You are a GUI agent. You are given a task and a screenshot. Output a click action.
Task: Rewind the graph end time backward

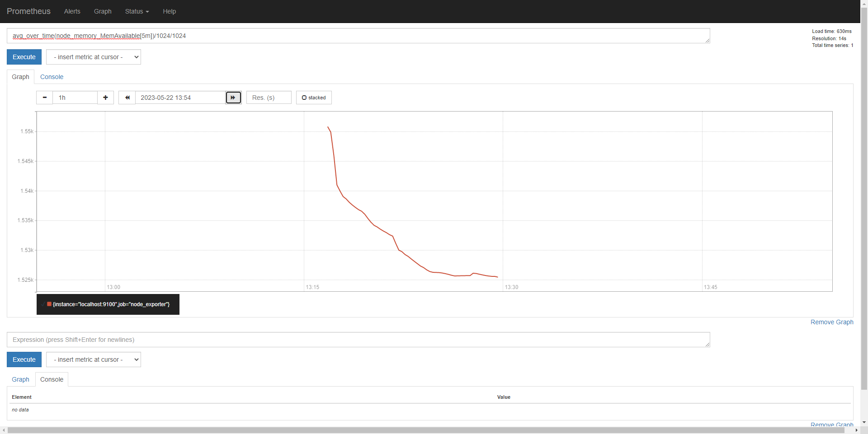127,98
